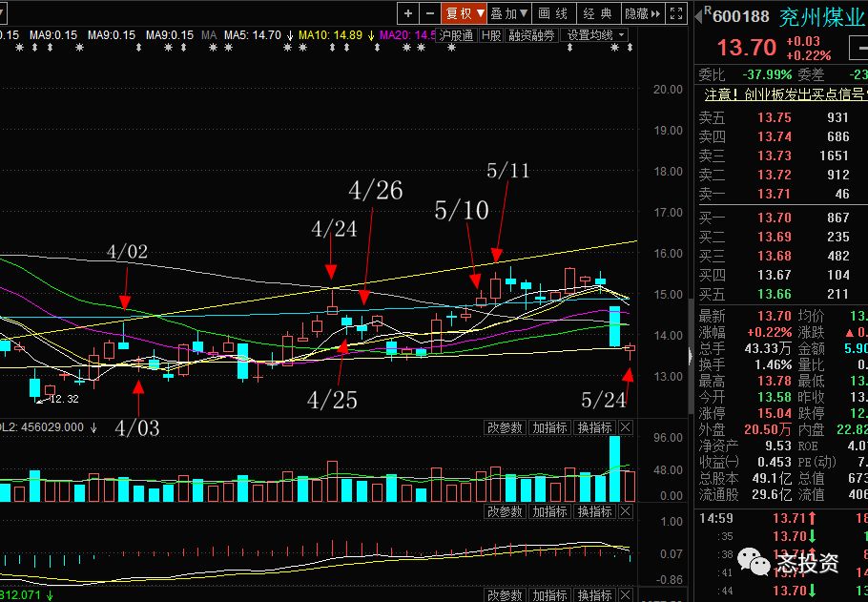This screenshot has height=602, width=868.
Task: Select 流通股 value 29.6亿
Action: click(772, 494)
